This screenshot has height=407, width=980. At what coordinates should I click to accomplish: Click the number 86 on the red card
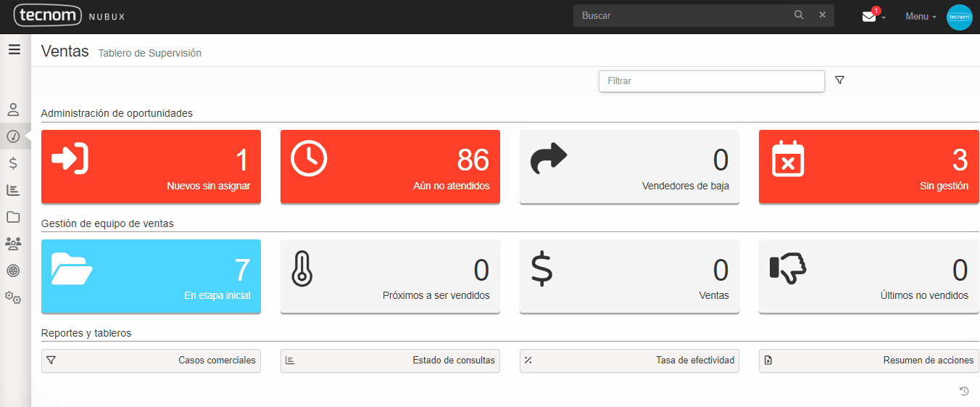473,160
